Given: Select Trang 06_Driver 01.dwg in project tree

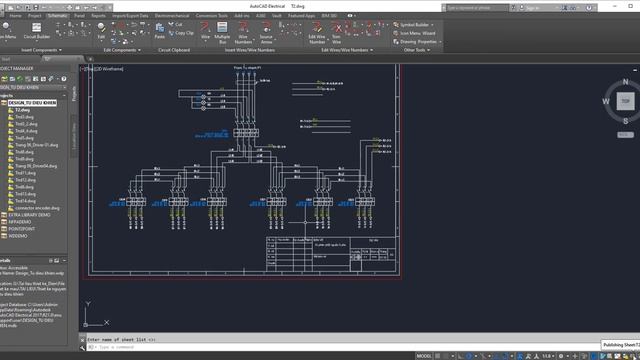Looking at the screenshot, I should click(36, 145).
